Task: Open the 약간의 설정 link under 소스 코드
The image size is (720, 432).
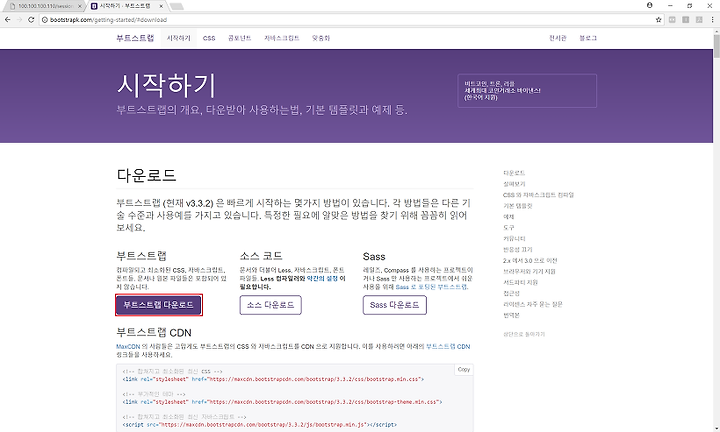Action: pos(322,279)
